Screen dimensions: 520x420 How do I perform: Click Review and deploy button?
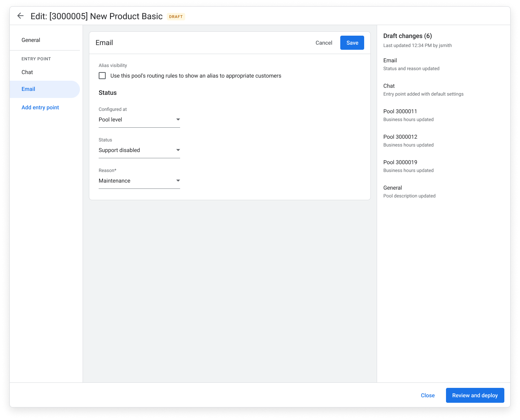coord(475,395)
